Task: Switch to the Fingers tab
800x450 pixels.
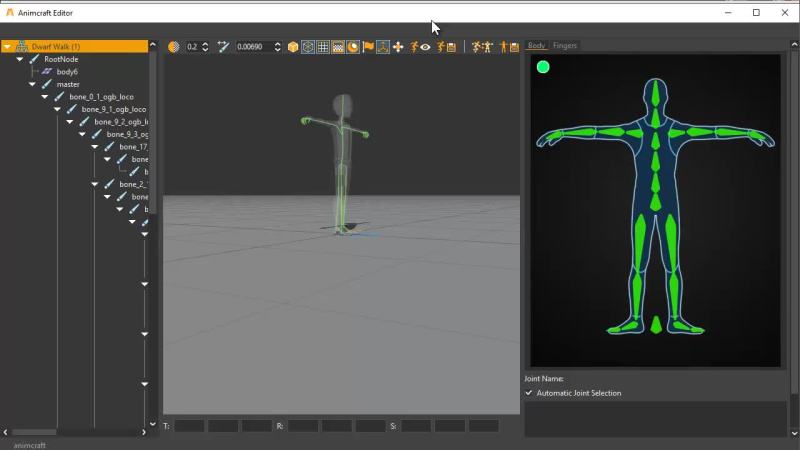Action: tap(565, 45)
